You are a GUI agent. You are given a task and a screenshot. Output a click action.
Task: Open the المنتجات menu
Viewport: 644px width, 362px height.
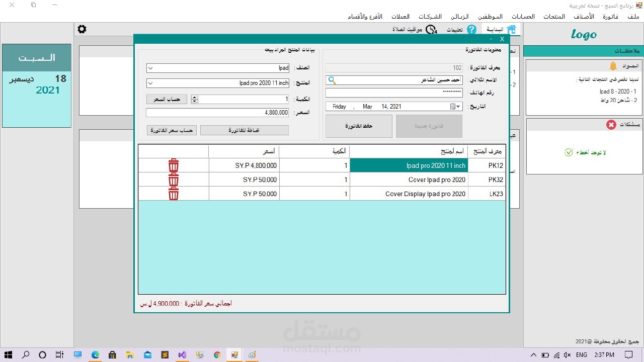(x=553, y=17)
